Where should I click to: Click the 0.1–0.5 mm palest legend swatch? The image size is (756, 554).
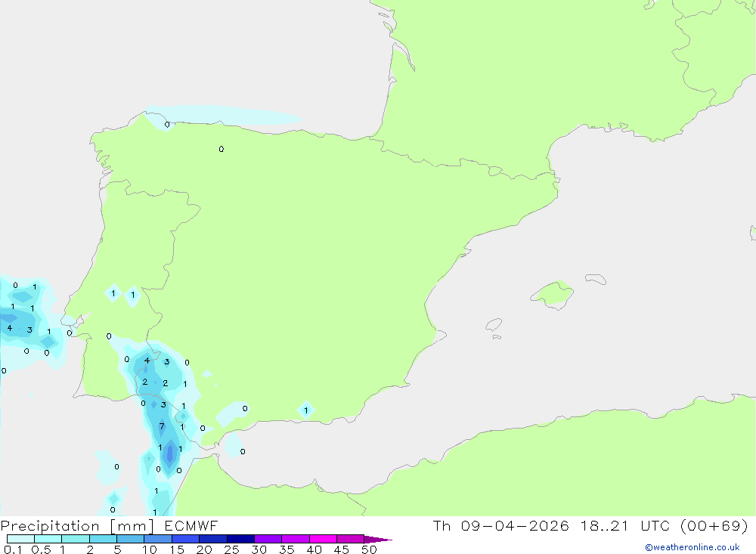(20, 539)
